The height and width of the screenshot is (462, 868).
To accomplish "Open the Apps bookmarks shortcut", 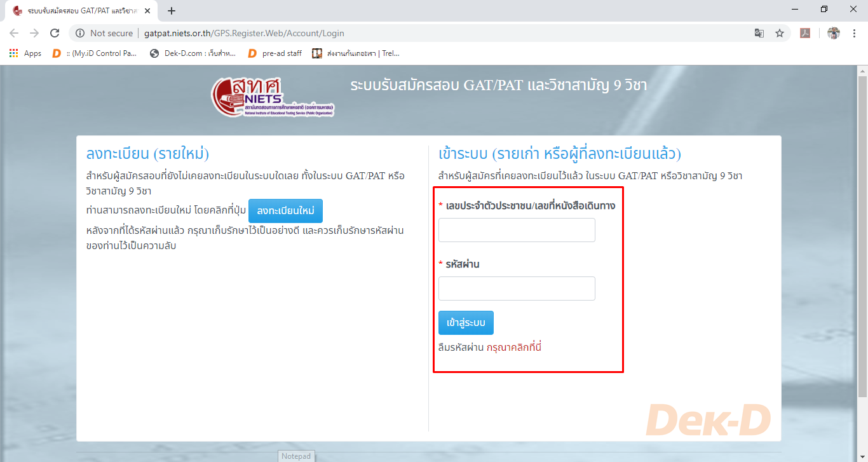I will click(25, 53).
